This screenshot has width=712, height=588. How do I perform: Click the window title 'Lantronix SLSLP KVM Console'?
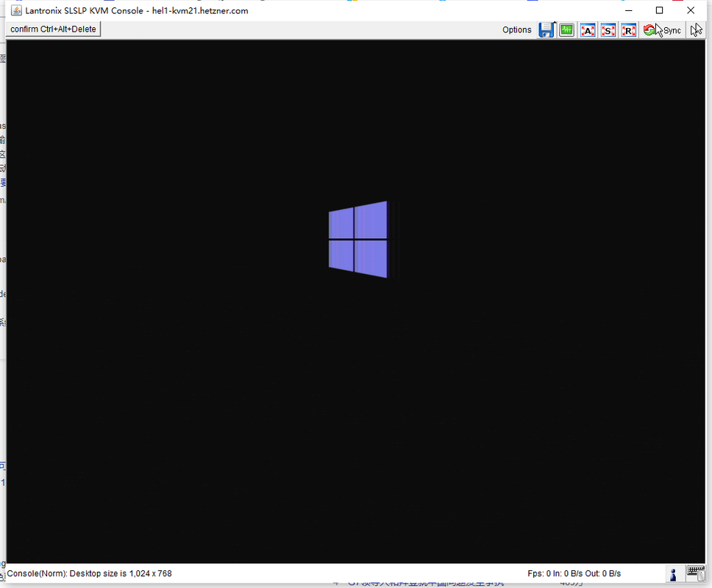coord(84,10)
